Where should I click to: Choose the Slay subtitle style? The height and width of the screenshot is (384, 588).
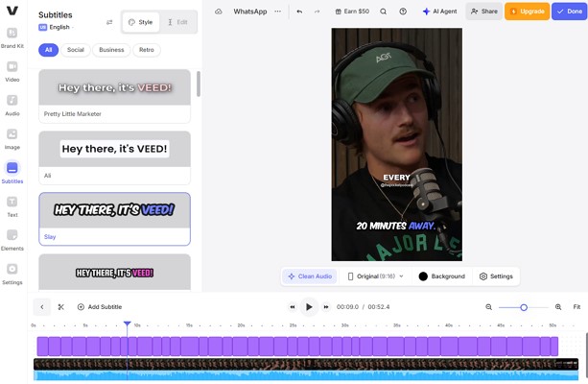coord(114,219)
